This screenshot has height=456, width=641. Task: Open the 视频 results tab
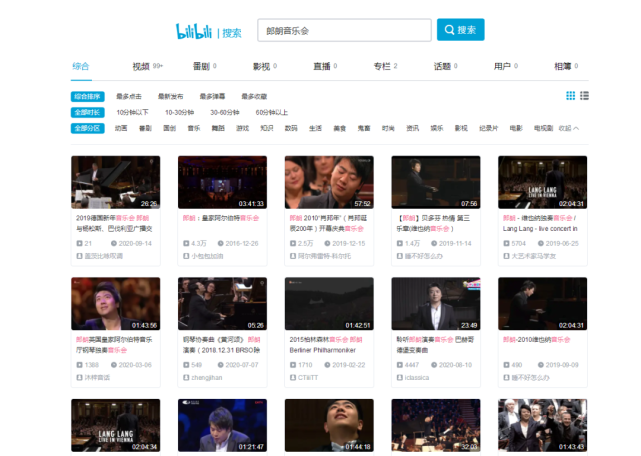pos(141,66)
